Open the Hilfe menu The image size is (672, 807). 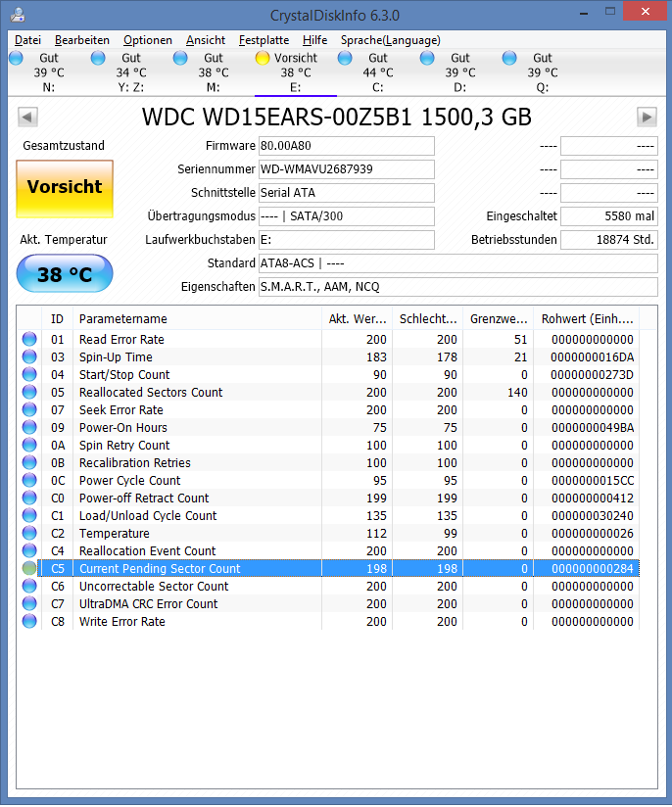pyautogui.click(x=314, y=40)
